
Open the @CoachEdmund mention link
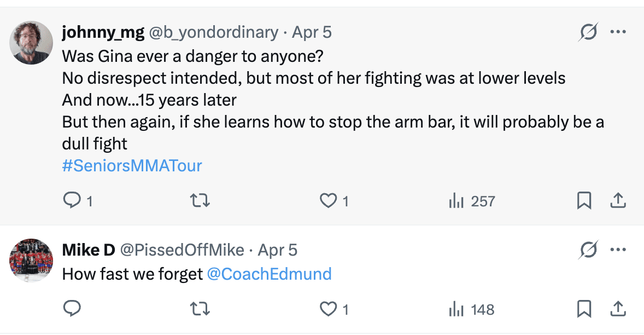pos(269,274)
